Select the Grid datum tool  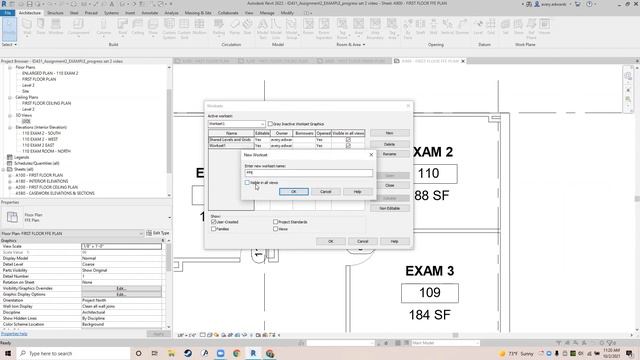coord(491,27)
